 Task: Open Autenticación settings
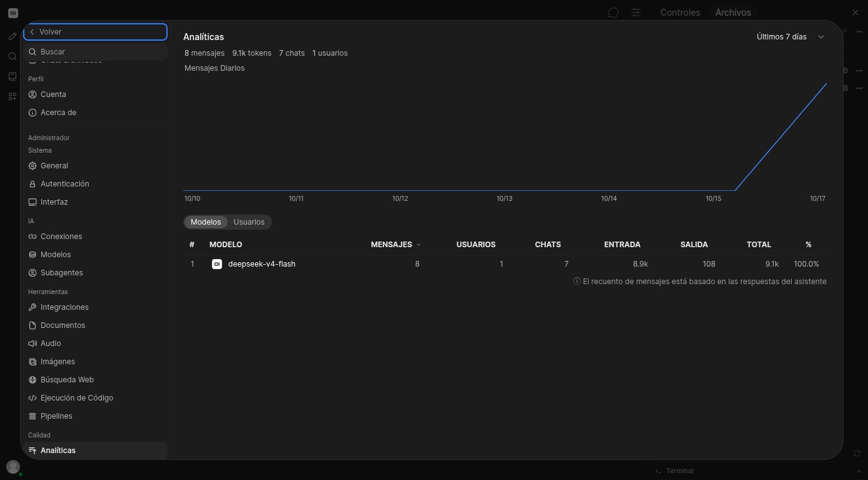click(95, 184)
